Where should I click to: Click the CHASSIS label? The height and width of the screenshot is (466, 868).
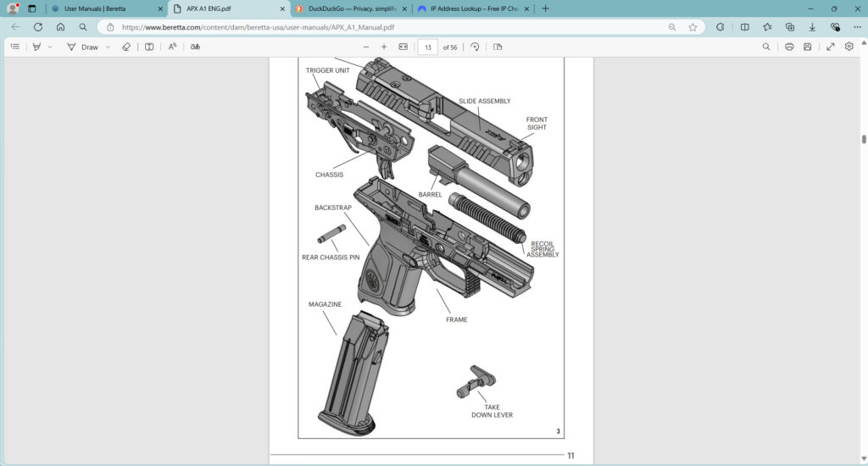pos(330,175)
